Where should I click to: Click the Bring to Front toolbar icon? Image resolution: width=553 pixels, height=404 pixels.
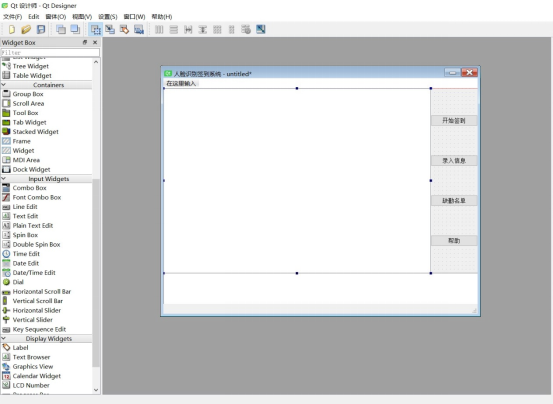(75, 29)
